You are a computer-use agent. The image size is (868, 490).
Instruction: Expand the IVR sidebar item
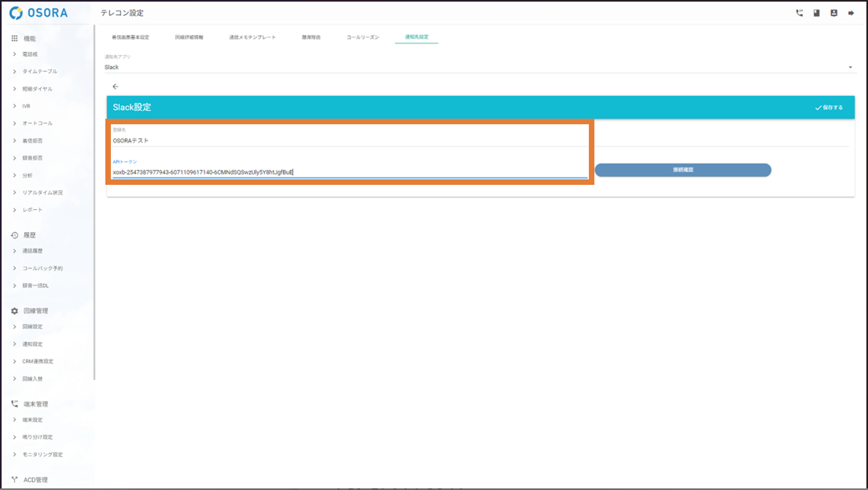pos(26,106)
